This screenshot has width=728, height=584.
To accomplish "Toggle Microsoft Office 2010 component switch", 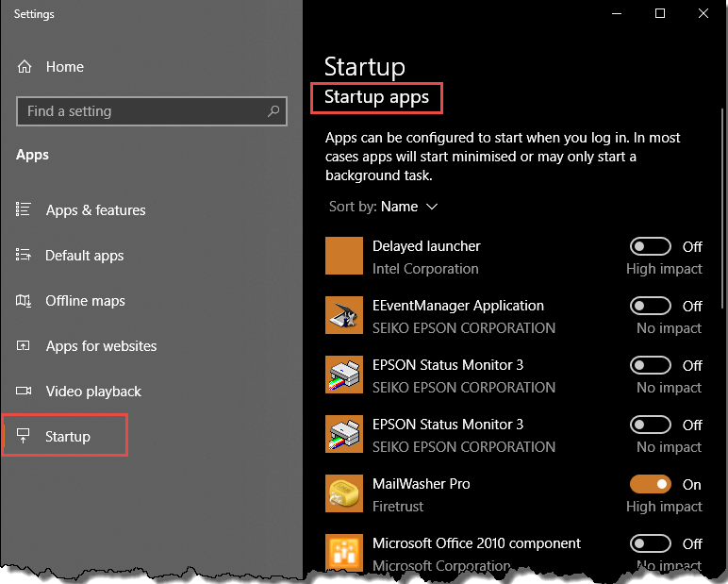I will point(650,543).
